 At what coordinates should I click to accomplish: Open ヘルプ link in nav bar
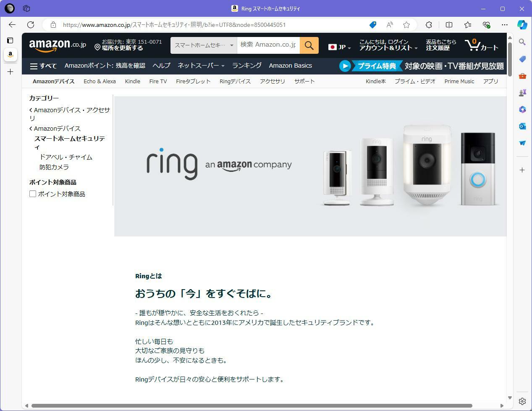coord(161,66)
